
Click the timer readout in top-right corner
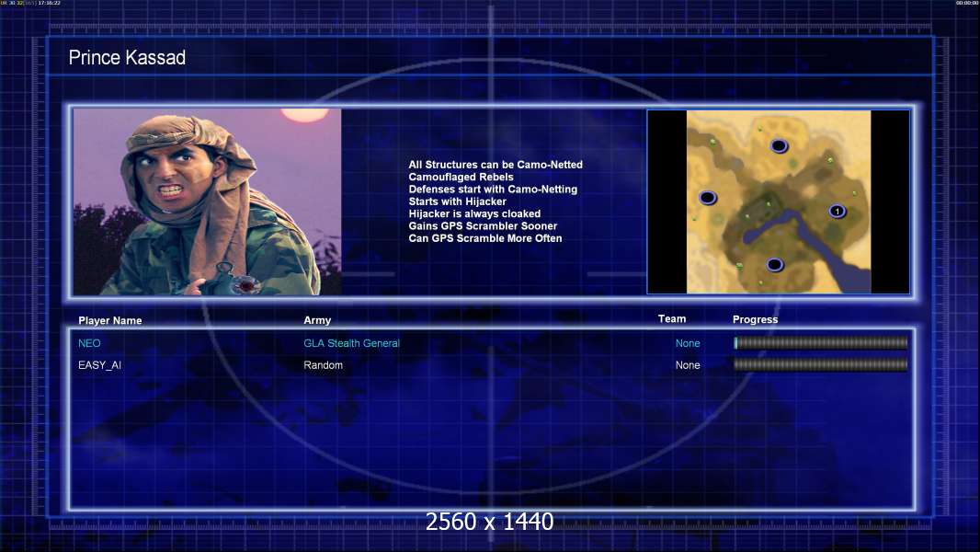pos(967,3)
